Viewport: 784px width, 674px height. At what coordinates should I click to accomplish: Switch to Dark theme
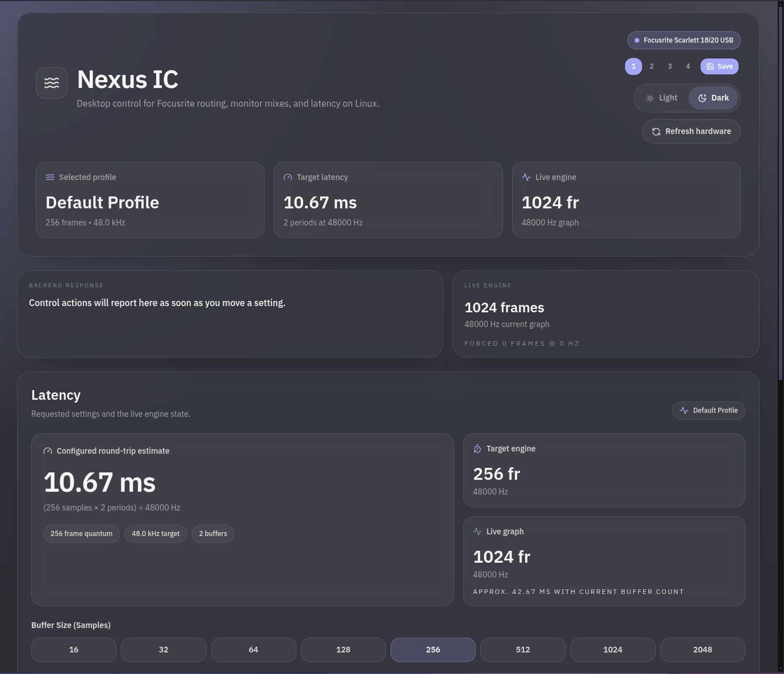click(x=714, y=98)
